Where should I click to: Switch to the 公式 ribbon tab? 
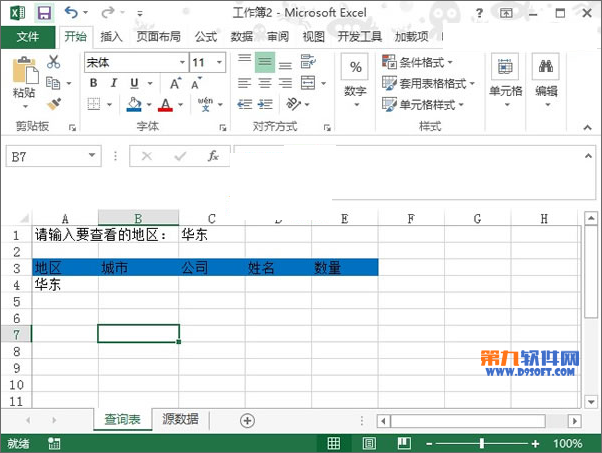pyautogui.click(x=206, y=37)
